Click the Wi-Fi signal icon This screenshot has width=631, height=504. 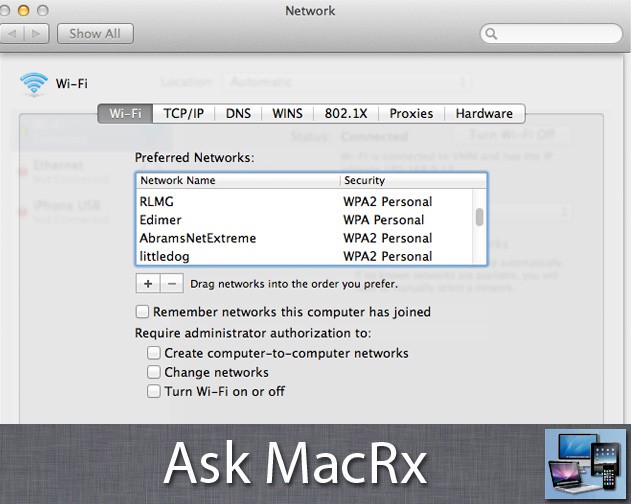coord(34,84)
